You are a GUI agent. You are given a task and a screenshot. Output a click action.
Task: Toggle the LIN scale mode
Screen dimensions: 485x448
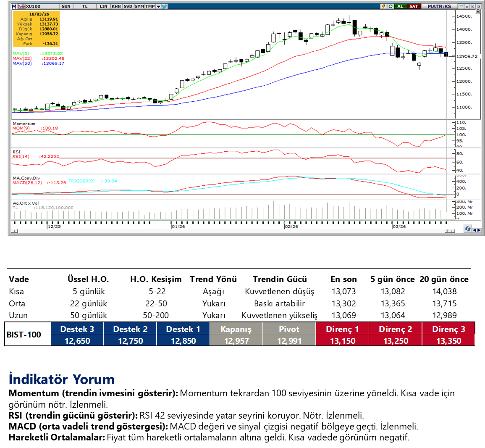pyautogui.click(x=103, y=6)
